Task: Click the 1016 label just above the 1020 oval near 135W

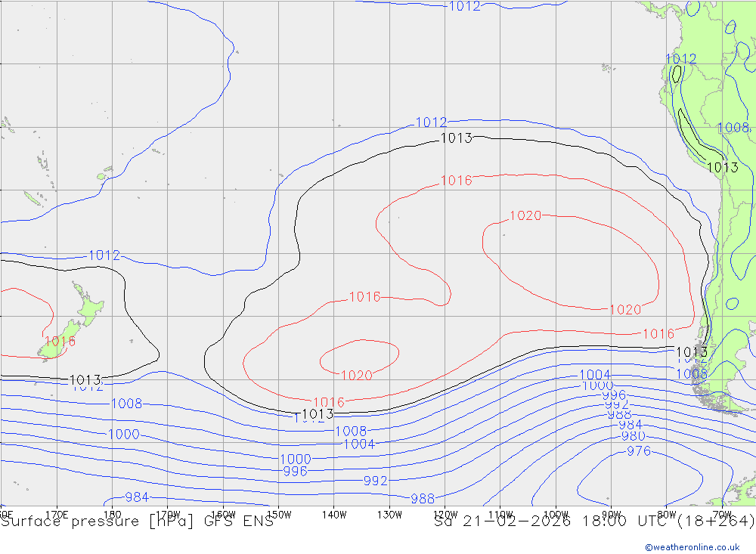Action: 365,297
